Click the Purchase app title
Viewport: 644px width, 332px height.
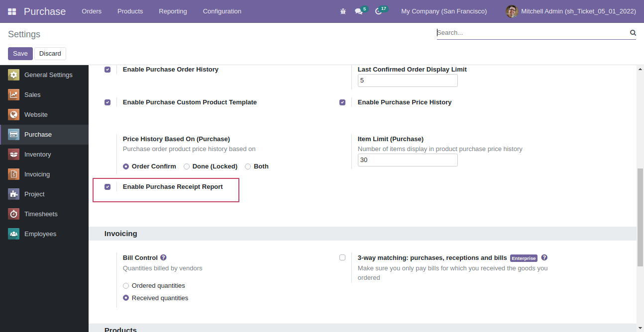pyautogui.click(x=45, y=11)
